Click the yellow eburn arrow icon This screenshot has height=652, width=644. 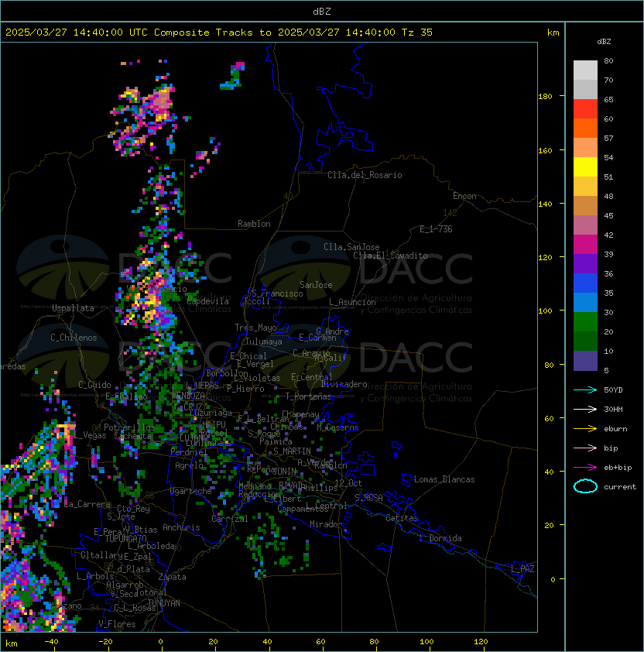coord(585,429)
